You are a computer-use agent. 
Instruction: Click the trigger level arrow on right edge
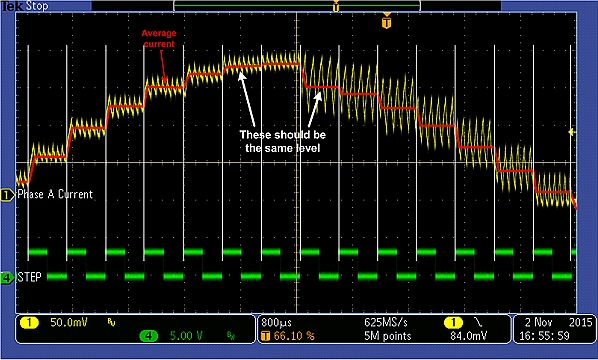[572, 132]
